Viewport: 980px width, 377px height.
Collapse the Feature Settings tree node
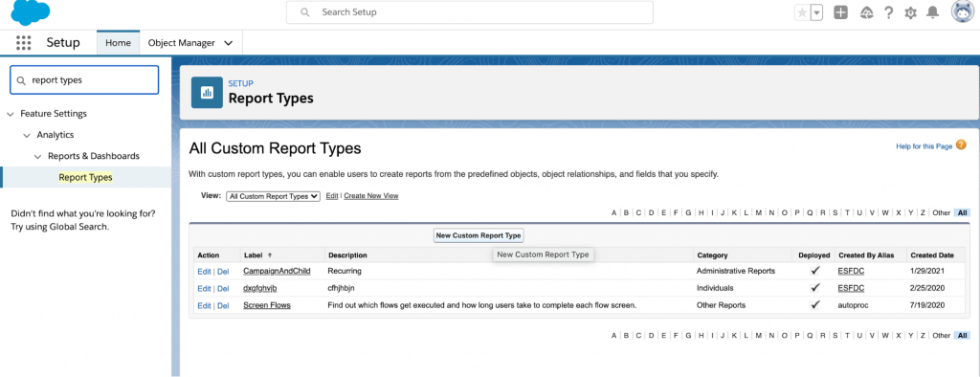[10, 114]
